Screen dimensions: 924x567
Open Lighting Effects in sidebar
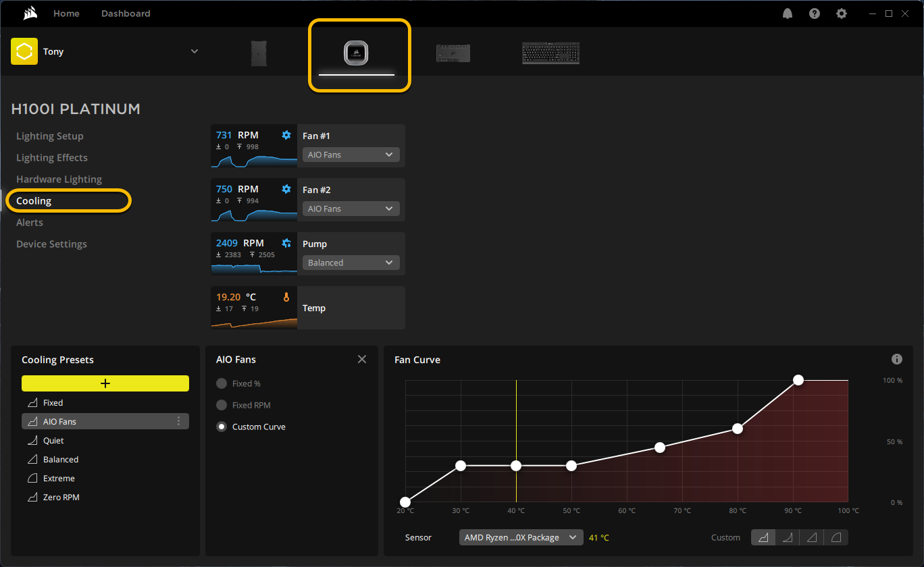52,157
